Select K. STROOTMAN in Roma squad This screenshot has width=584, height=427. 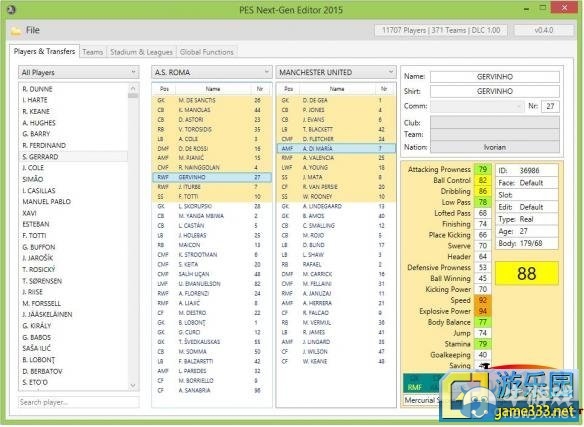coord(212,254)
